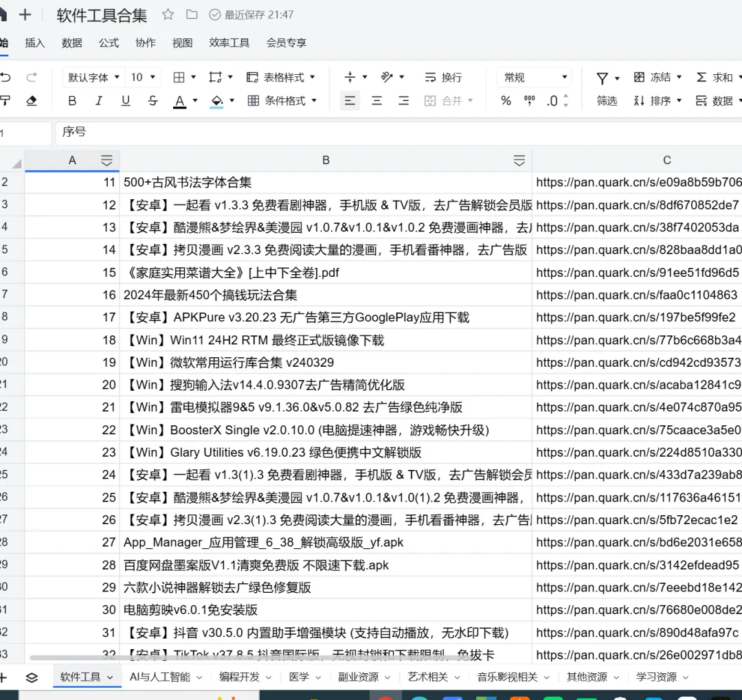Toggle 换行 text wrapping
This screenshot has width=742, height=700.
click(443, 77)
